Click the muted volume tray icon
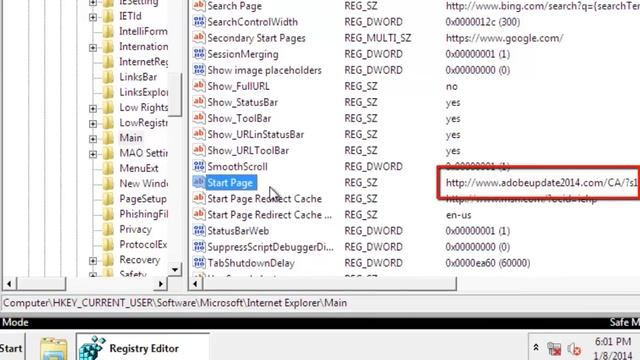 point(574,349)
